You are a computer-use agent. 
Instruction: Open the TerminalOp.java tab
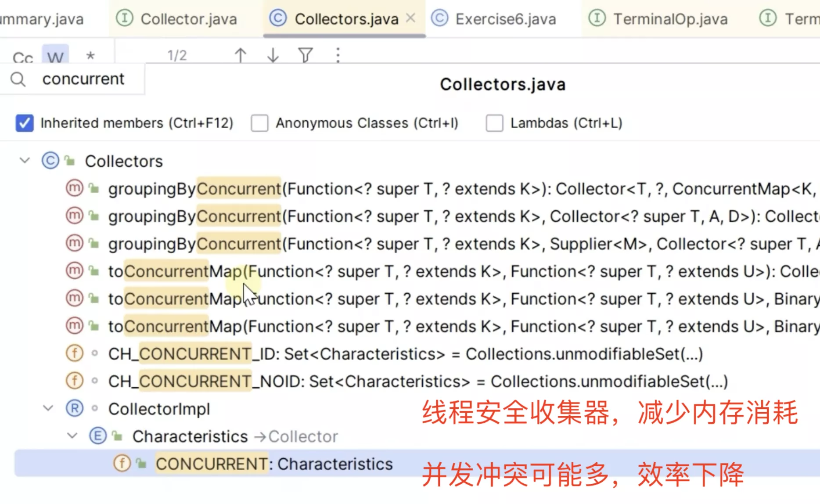(658, 19)
